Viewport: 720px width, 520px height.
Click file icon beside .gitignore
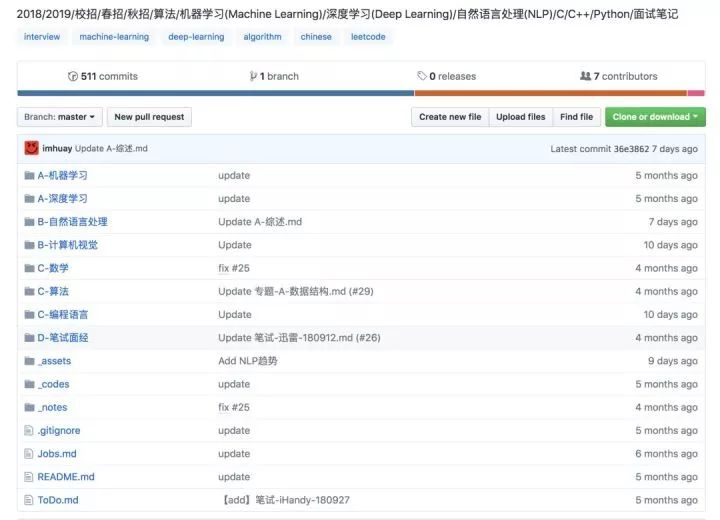click(28, 430)
